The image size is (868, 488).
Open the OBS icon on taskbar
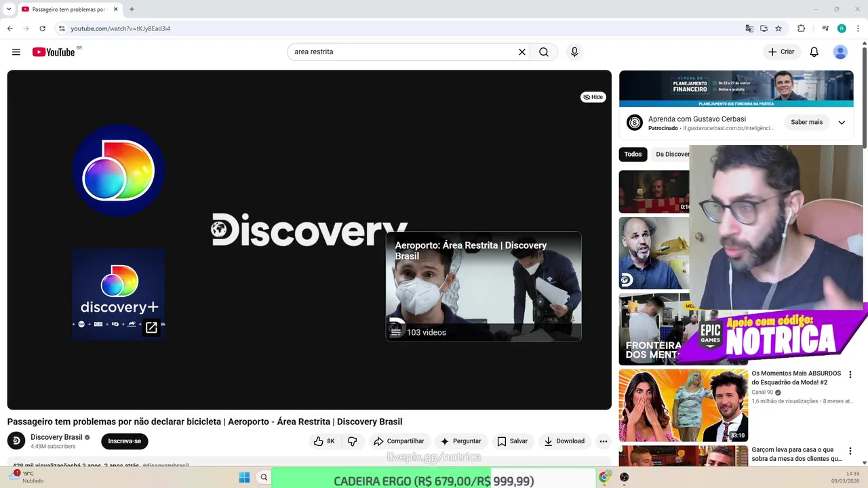pyautogui.click(x=624, y=477)
